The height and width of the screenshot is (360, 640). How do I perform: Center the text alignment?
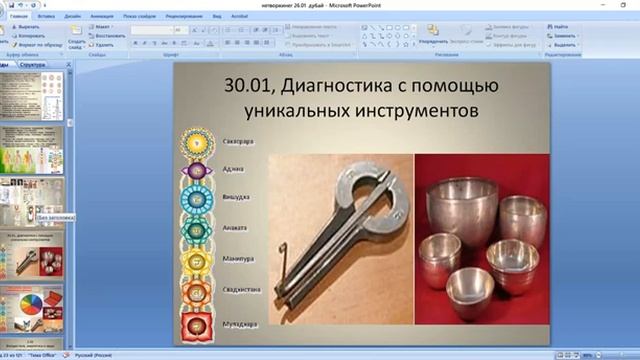tap(237, 43)
